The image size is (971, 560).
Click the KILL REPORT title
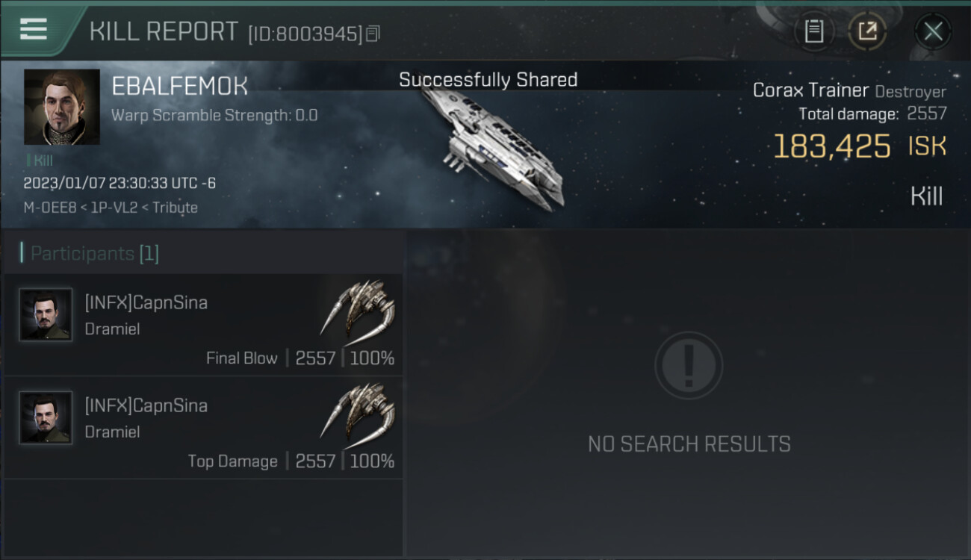[164, 31]
